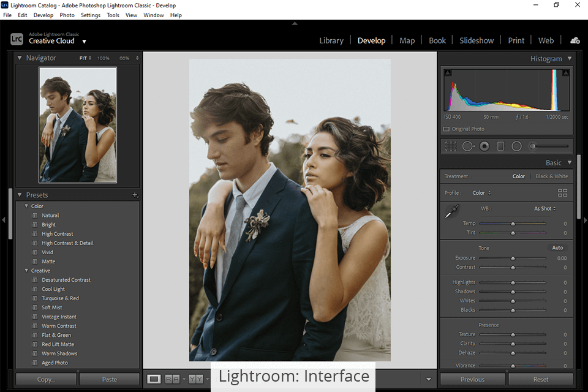
Task: Click the right panel scrollbar
Action: 579,186
